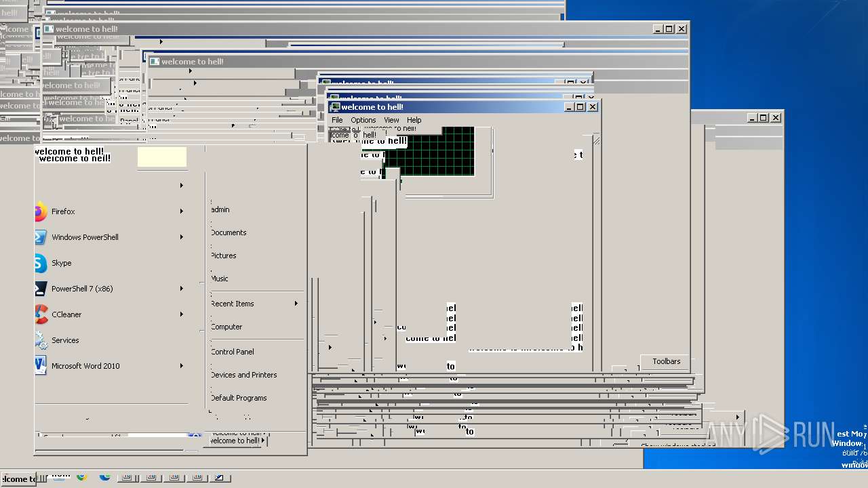Click the Firefox label text
The image size is (868, 488).
pyautogui.click(x=63, y=211)
